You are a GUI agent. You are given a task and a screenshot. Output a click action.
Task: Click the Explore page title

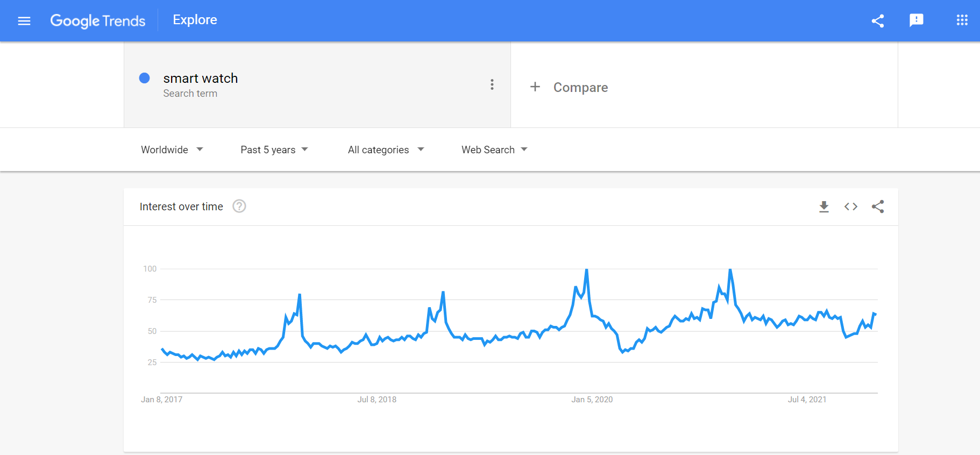(x=195, y=20)
